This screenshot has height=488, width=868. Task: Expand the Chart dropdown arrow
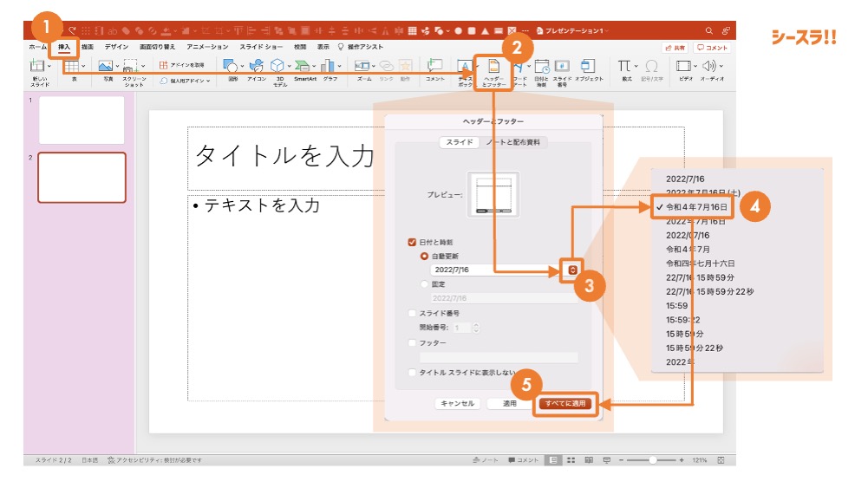click(339, 67)
